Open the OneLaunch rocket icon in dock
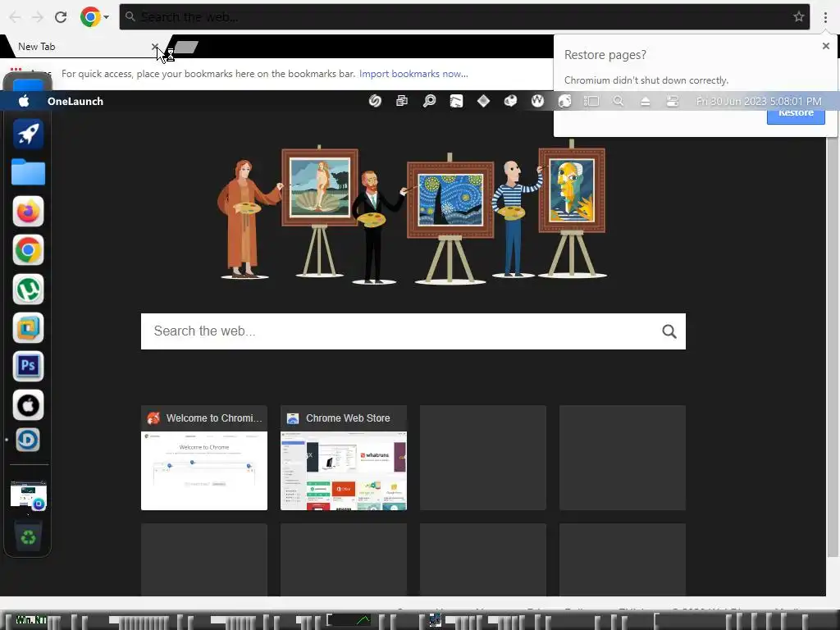 (28, 134)
